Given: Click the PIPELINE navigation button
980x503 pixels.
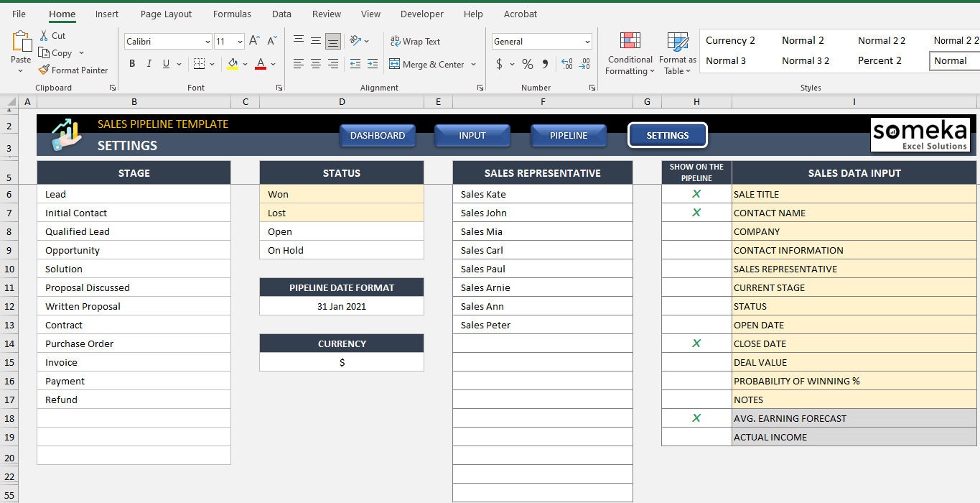Looking at the screenshot, I should tap(568, 135).
